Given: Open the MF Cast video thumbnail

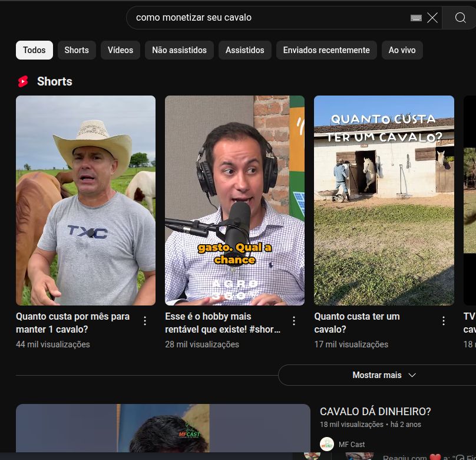Looking at the screenshot, I should [x=163, y=428].
